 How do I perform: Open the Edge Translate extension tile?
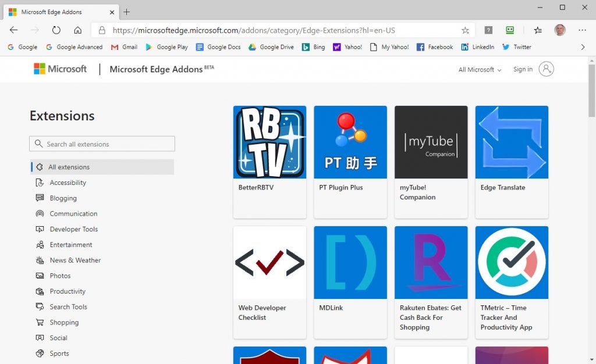(x=512, y=162)
